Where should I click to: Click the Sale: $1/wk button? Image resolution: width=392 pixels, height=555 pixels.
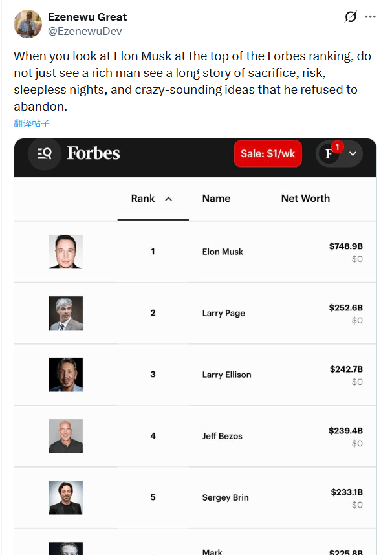[x=268, y=153]
